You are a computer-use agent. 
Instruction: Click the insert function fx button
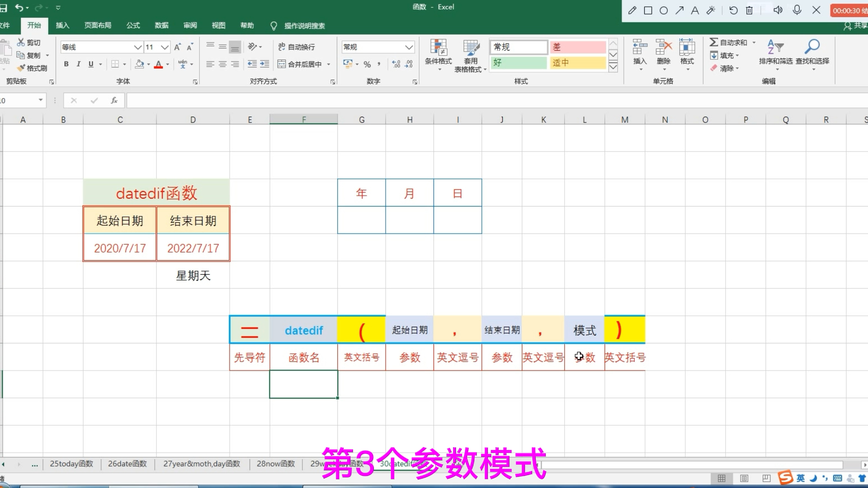tap(114, 100)
